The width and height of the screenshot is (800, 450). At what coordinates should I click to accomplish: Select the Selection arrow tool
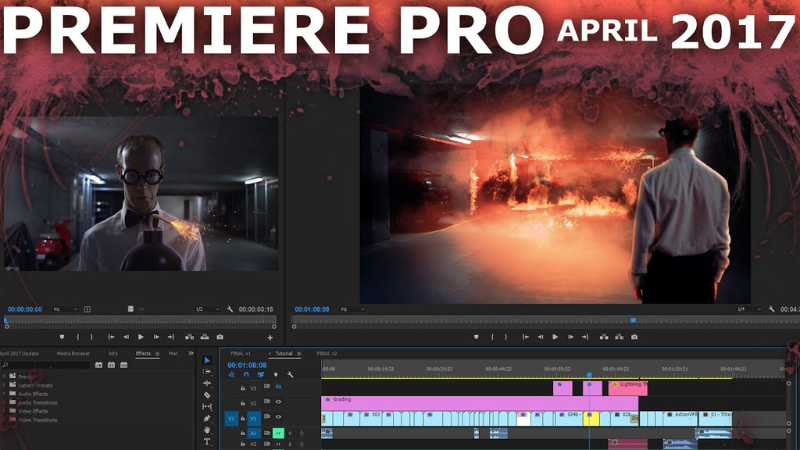click(207, 360)
